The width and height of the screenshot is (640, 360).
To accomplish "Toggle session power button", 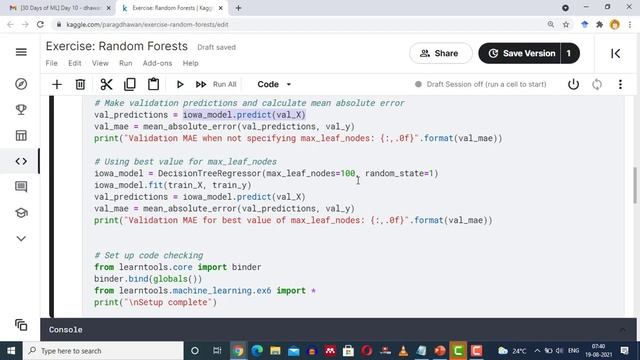I will tap(573, 84).
